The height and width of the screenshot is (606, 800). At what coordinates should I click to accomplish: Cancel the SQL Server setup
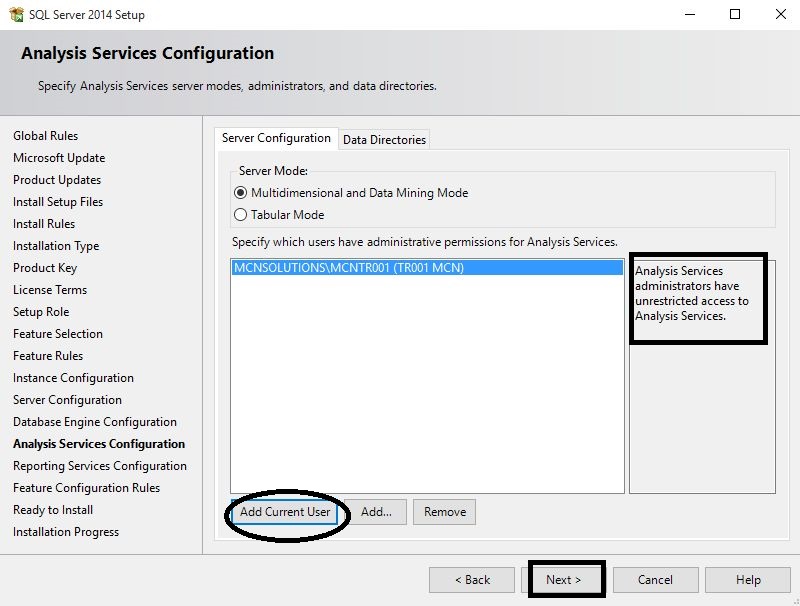click(655, 580)
